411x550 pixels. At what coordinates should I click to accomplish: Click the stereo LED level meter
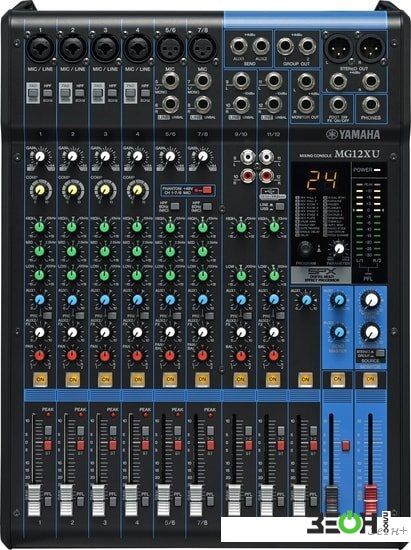coord(368,220)
